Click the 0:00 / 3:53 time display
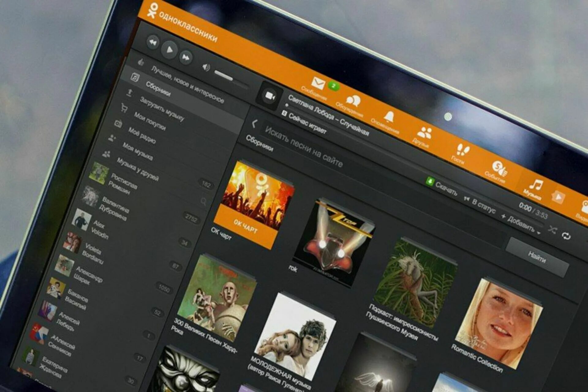 tap(533, 211)
